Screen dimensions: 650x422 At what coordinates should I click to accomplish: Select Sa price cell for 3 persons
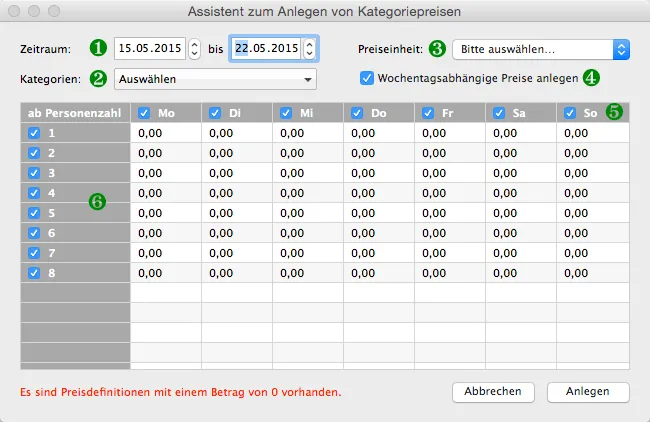521,173
